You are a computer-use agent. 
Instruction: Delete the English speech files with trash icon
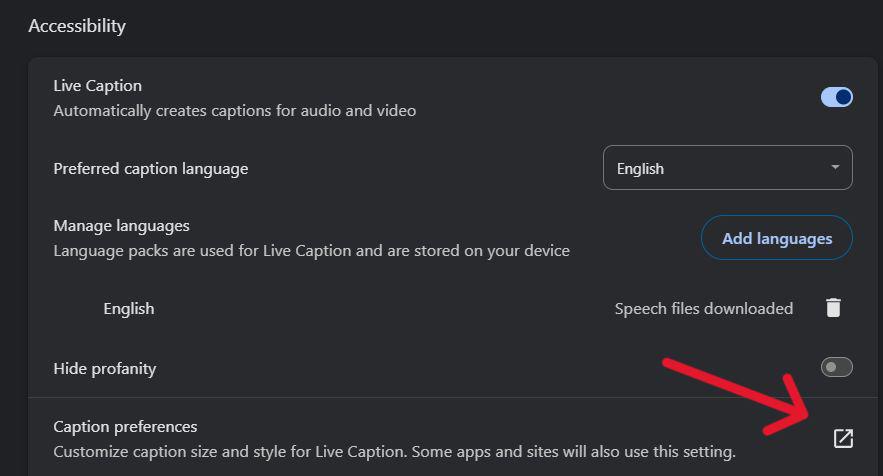[833, 308]
